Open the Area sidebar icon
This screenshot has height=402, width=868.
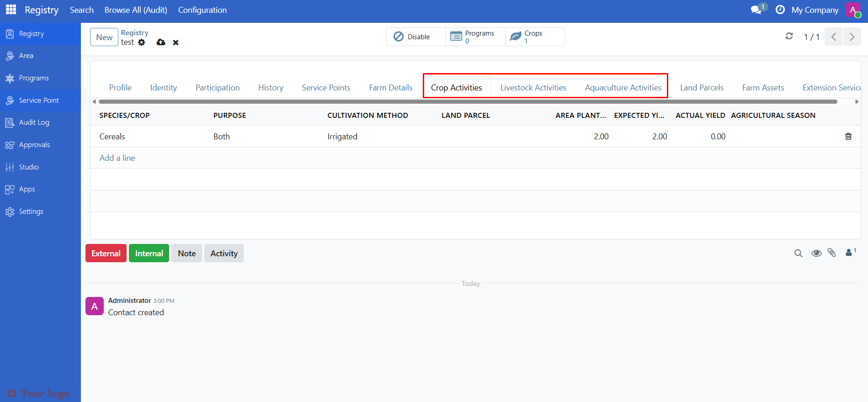pos(10,56)
